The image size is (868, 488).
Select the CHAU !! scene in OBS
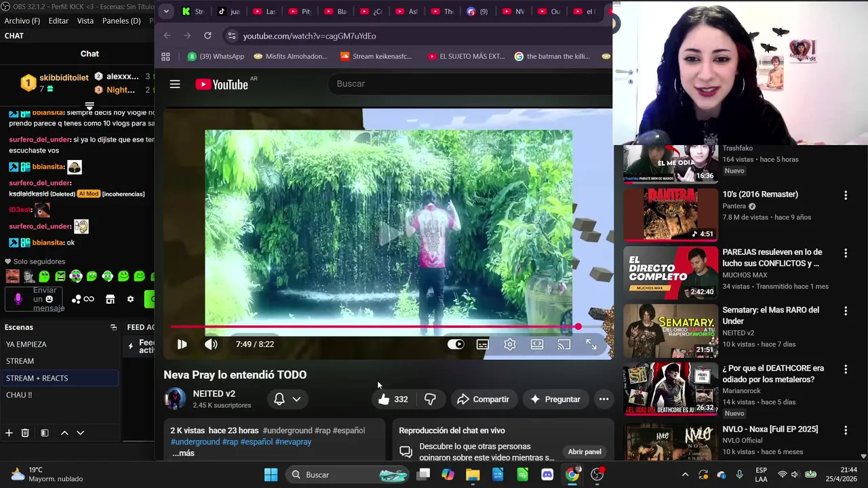coord(59,395)
